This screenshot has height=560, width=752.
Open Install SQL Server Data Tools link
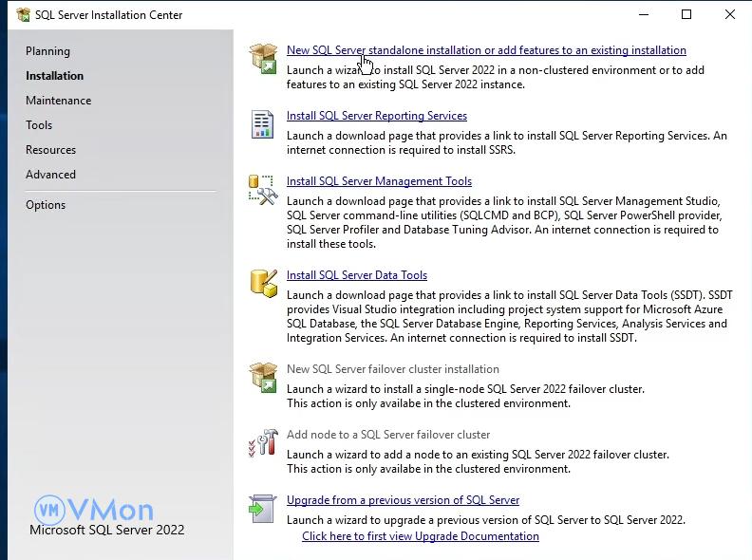[x=357, y=275]
